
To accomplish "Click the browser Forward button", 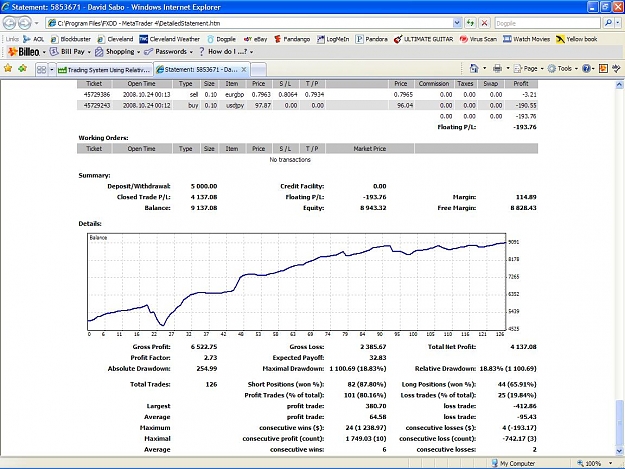I will click(x=25, y=23).
